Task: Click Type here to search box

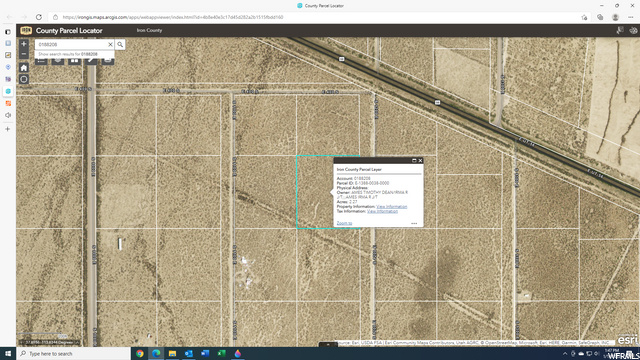Action: (x=73, y=353)
